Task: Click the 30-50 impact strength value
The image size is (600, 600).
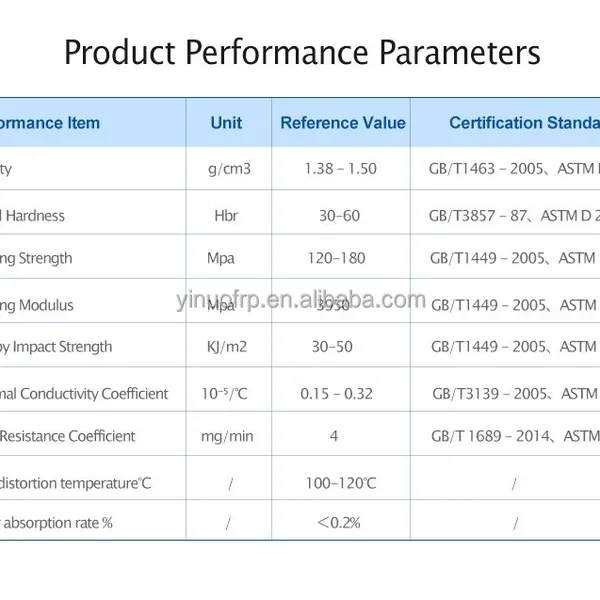Action: tap(332, 347)
